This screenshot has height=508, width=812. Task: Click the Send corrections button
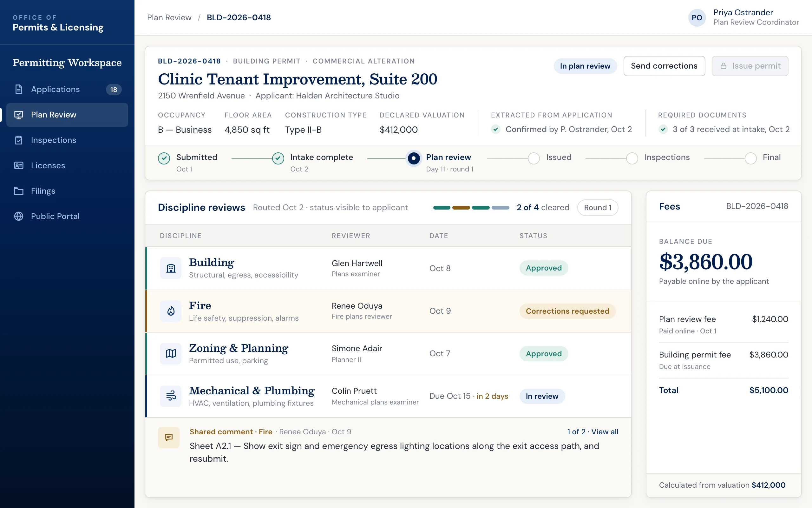click(x=664, y=66)
